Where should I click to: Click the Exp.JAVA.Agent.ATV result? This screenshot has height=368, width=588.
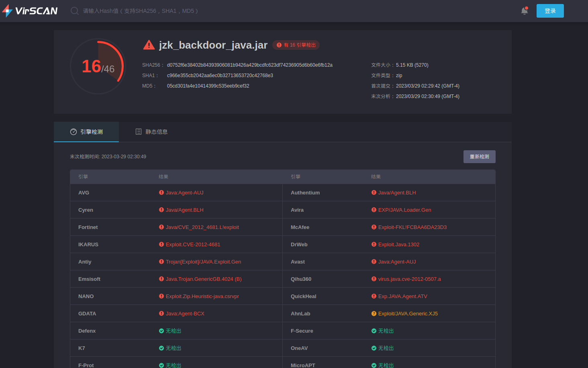point(403,296)
